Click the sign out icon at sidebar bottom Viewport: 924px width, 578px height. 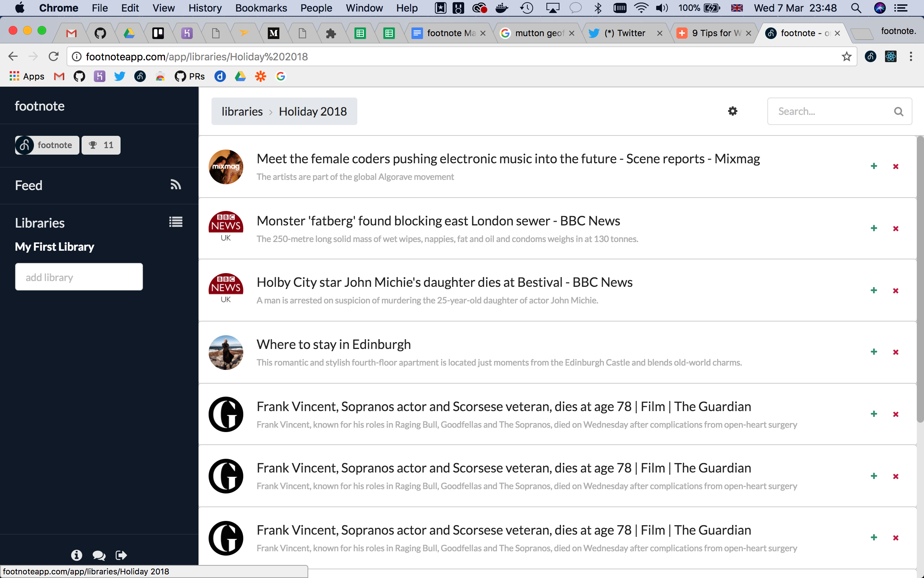(121, 555)
